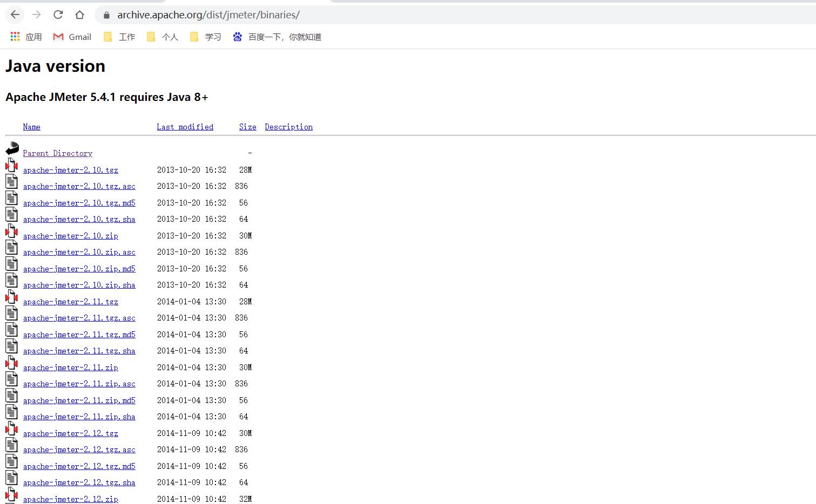Click file icon beside apache-jmeter-2.12.tgz.md5
Screen dimensions: 816x504
11,461
